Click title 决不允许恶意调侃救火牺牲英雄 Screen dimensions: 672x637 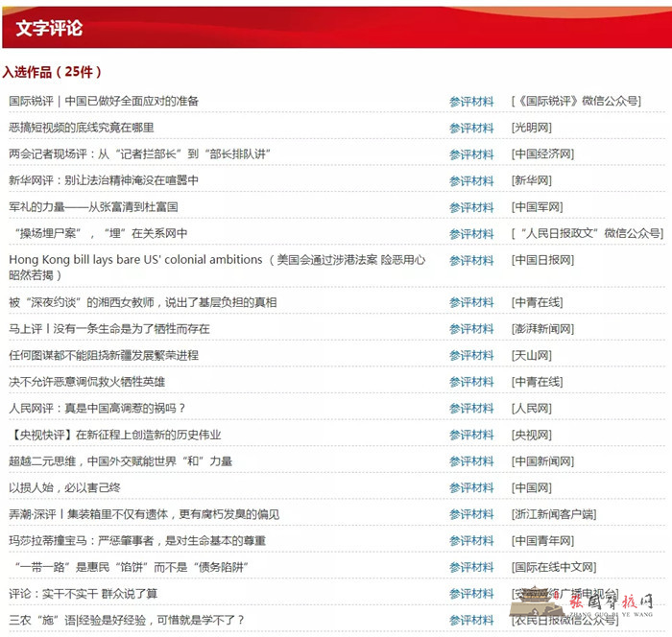click(87, 382)
